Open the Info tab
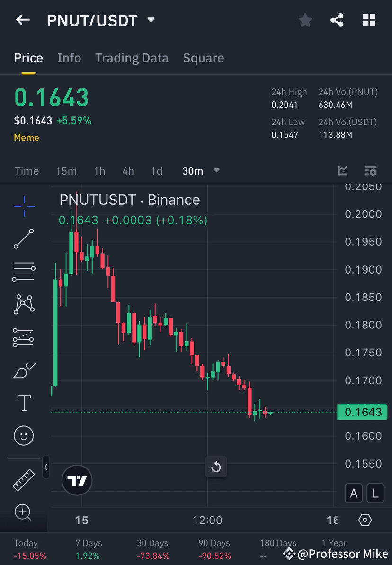This screenshot has height=565, width=392. tap(69, 58)
